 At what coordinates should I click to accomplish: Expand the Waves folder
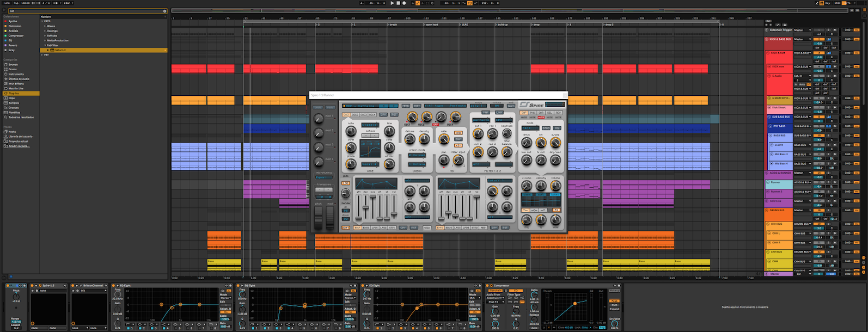(x=45, y=26)
